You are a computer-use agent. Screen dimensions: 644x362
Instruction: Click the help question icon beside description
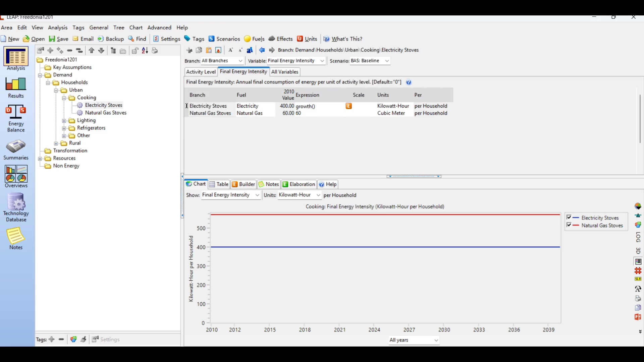tap(409, 82)
